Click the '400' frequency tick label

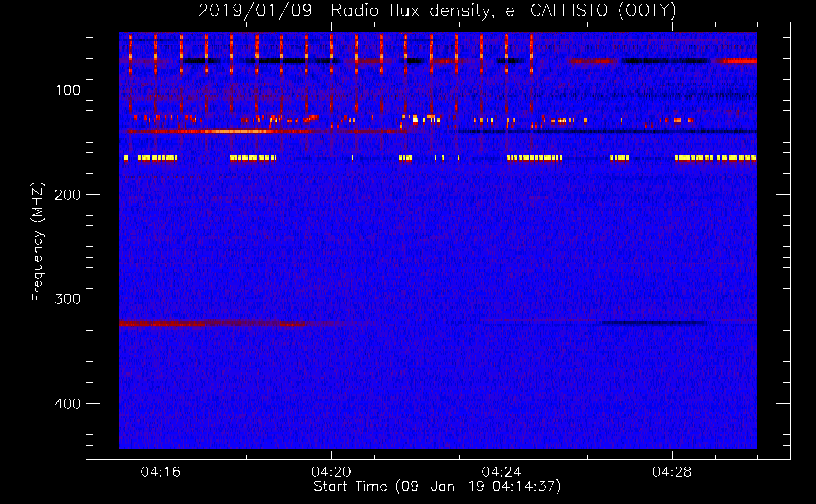67,404
